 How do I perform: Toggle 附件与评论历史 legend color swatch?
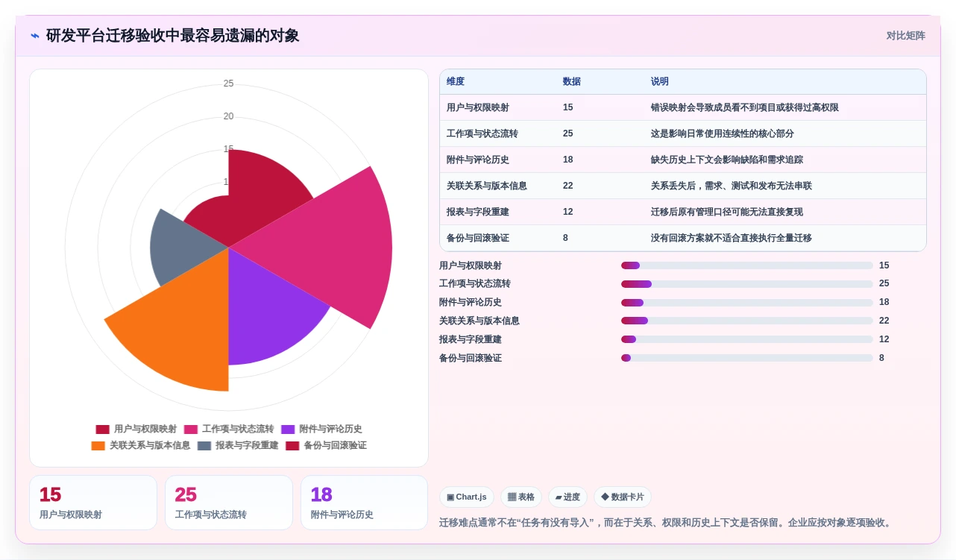point(288,430)
